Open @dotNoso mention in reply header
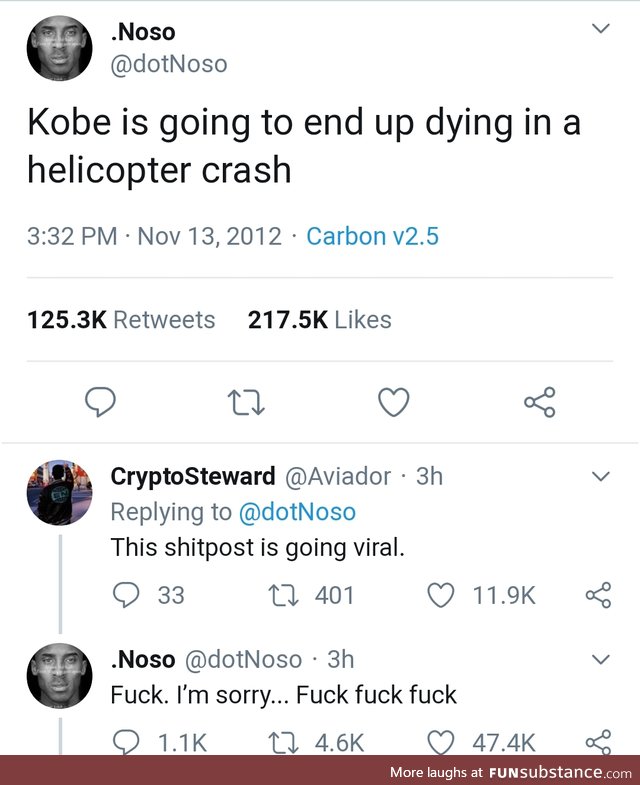 (x=297, y=512)
